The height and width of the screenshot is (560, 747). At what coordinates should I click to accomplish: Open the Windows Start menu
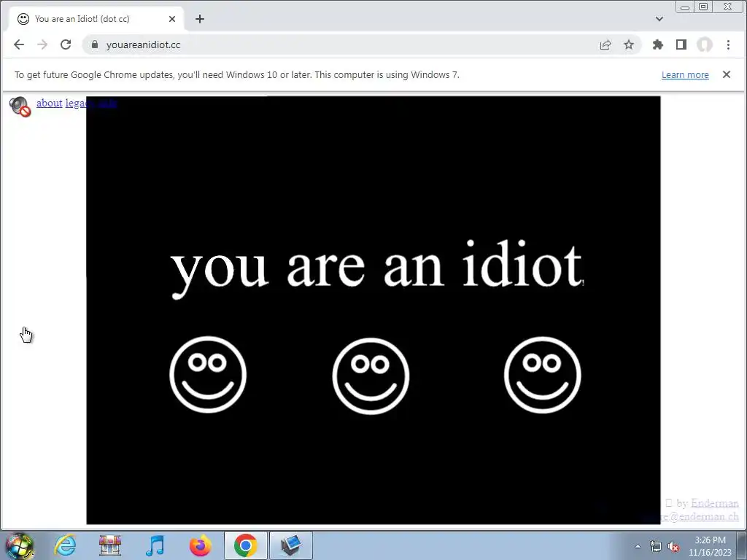point(18,545)
